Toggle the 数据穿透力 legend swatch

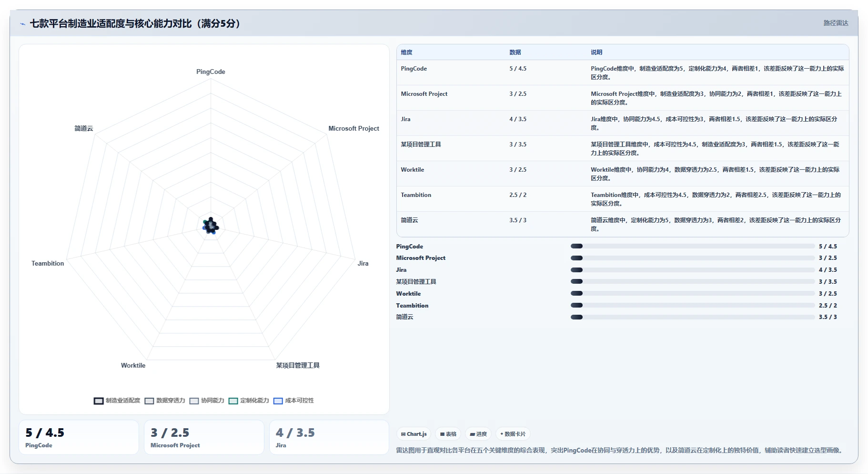tap(150, 401)
